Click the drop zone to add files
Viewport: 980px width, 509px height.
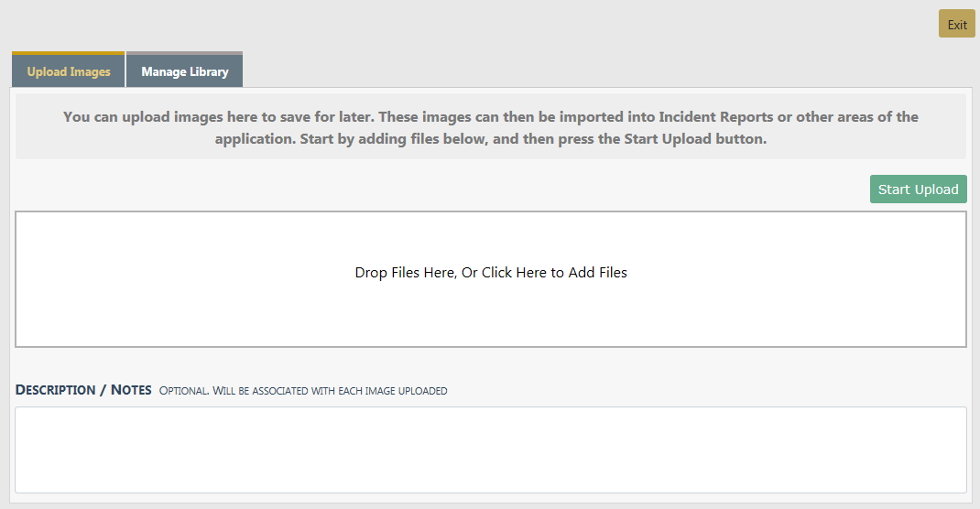coord(490,279)
